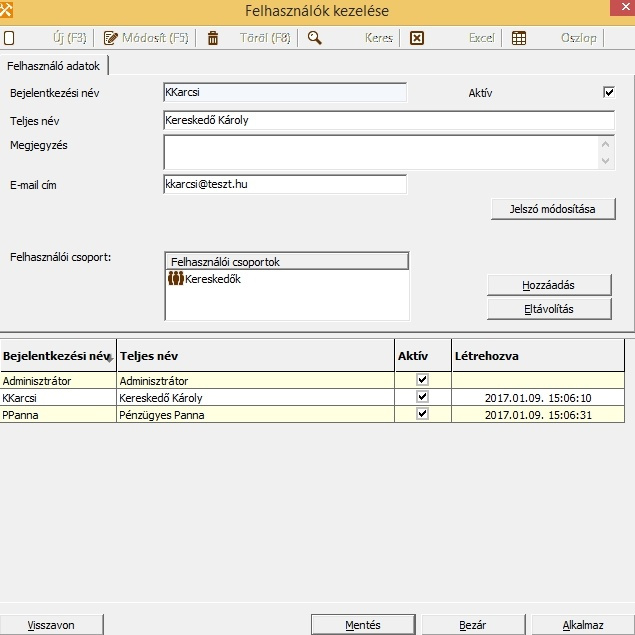Click the Excel export icon
Screen dimensions: 635x635
point(417,38)
